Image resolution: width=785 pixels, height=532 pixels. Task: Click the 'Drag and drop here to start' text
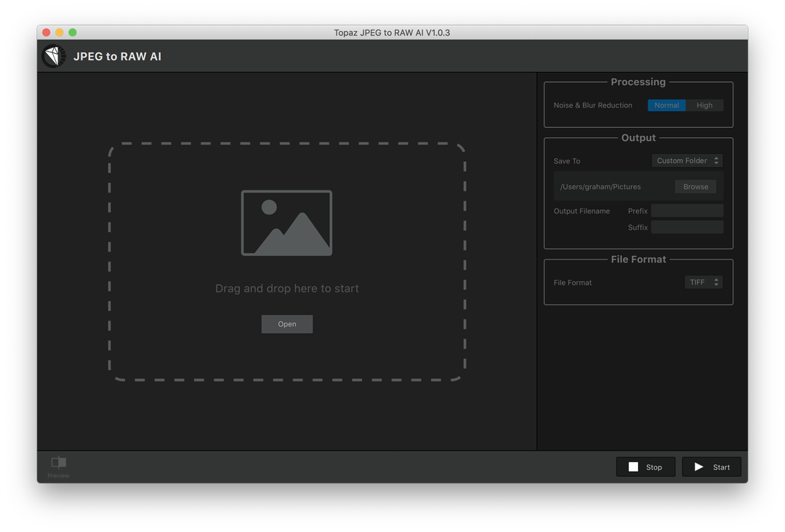[x=287, y=289]
